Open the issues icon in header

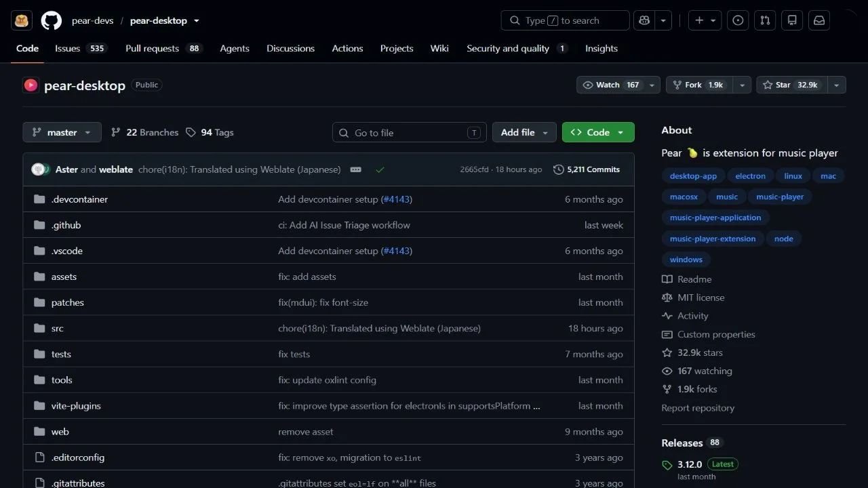click(x=738, y=20)
